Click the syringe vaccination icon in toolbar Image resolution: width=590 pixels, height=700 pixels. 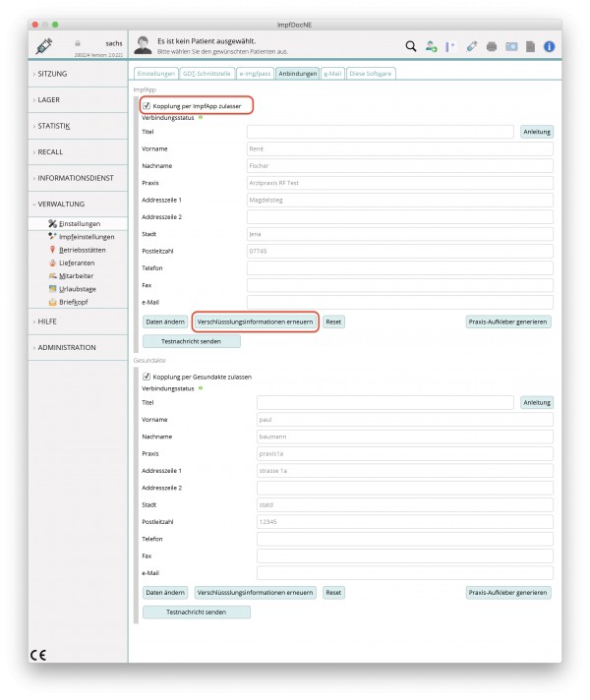tap(472, 46)
